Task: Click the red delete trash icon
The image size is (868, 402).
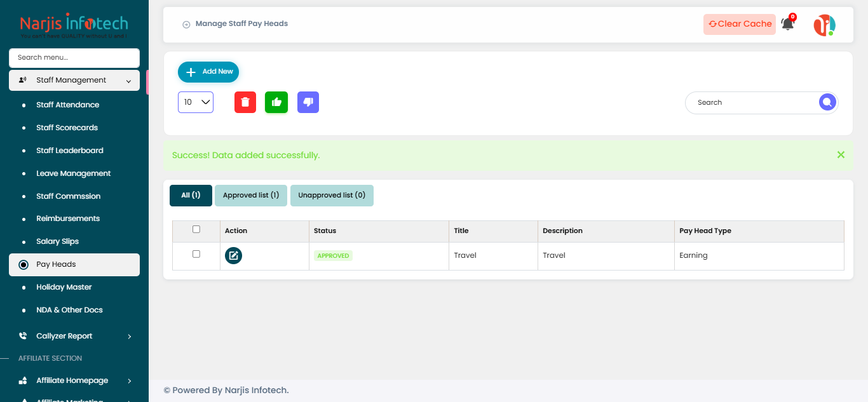Action: tap(245, 102)
